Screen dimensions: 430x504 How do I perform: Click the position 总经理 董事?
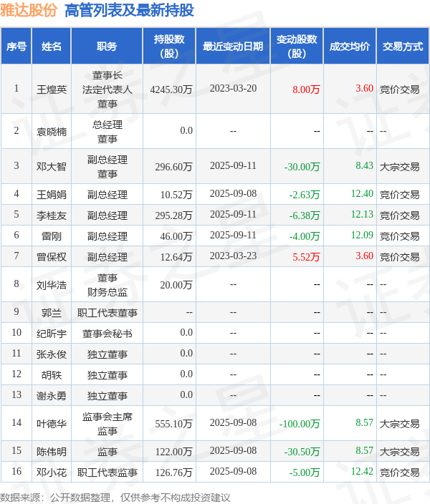(107, 132)
